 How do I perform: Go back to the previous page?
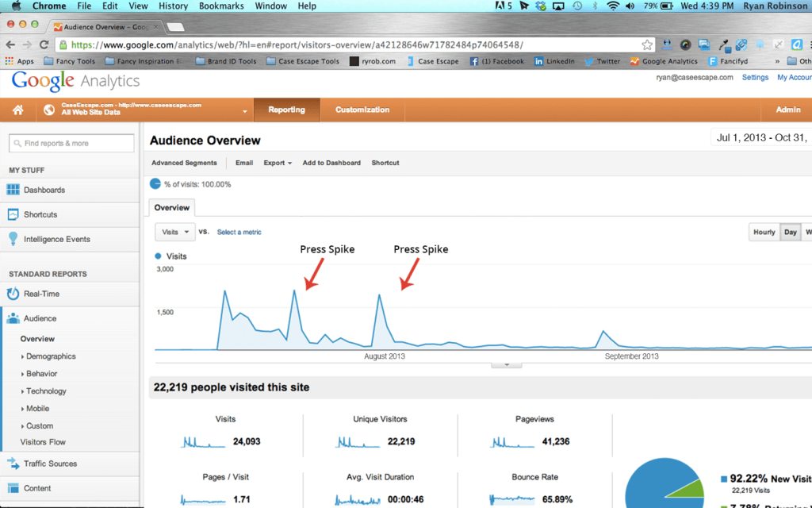[x=10, y=45]
